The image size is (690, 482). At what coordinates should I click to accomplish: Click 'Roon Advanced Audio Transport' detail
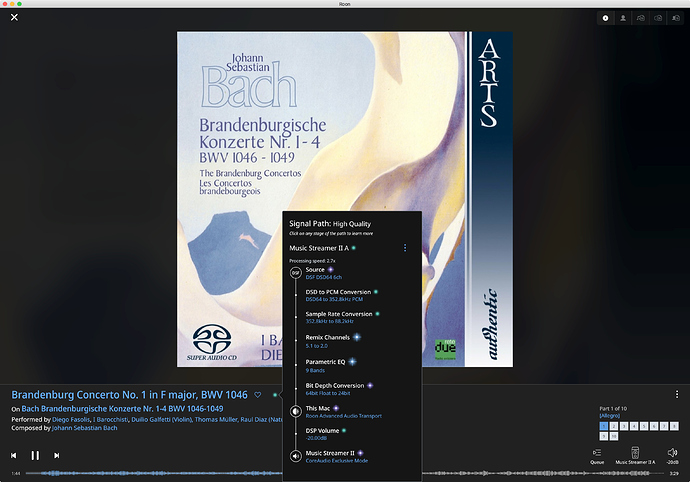point(344,416)
